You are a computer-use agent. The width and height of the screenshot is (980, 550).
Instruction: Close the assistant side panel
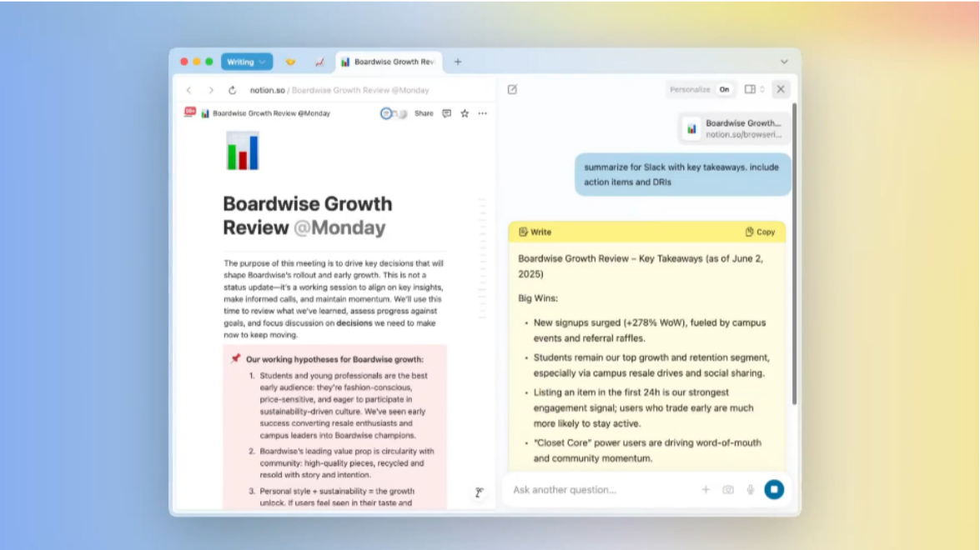781,90
